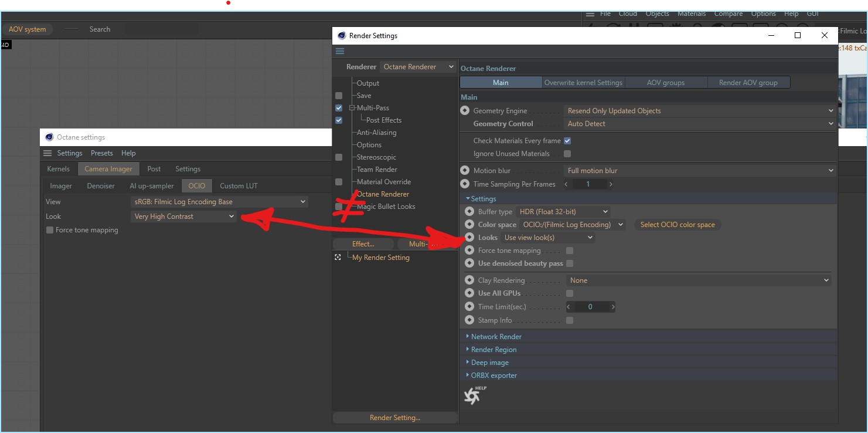Toggle the Post Effects checkbox

[339, 120]
